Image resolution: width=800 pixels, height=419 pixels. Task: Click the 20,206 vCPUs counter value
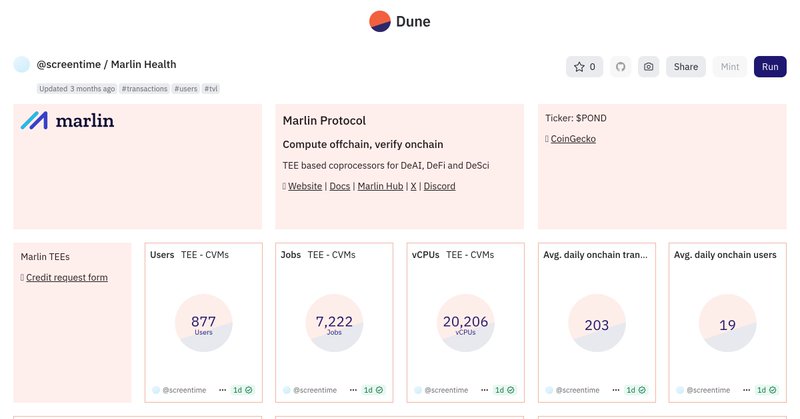pyautogui.click(x=465, y=322)
